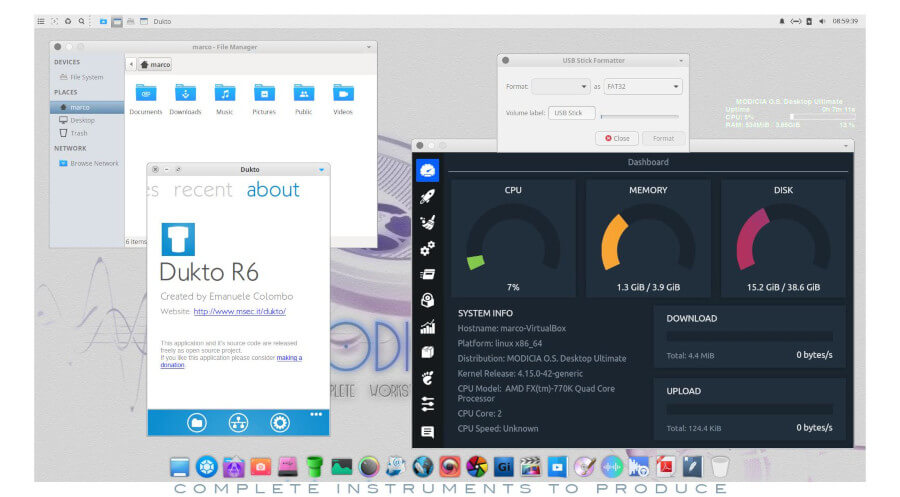Launch the camera screenshot dock icon

[260, 467]
